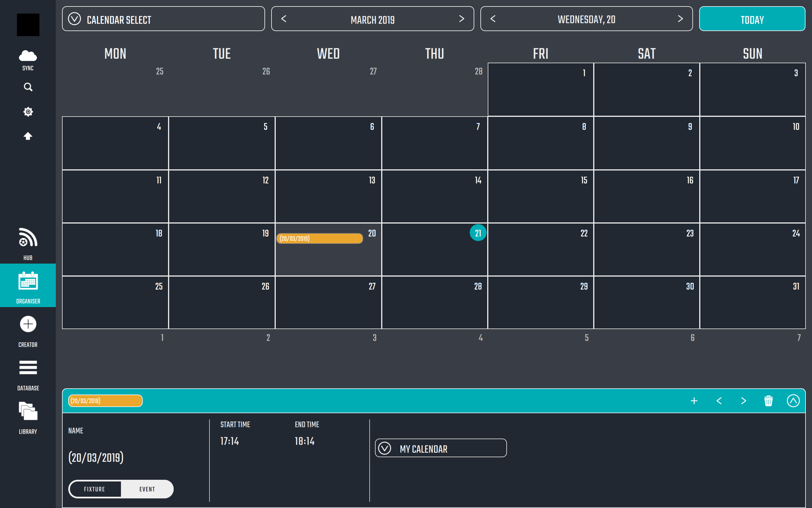Viewport: 812px width, 508px height.
Task: Select Thursday March 14 cell
Action: click(x=434, y=196)
